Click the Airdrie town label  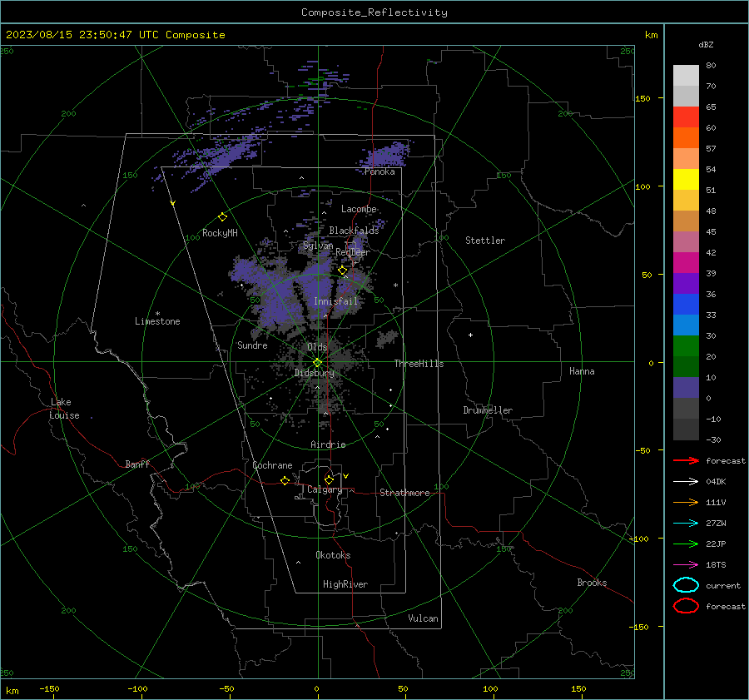pyautogui.click(x=328, y=444)
